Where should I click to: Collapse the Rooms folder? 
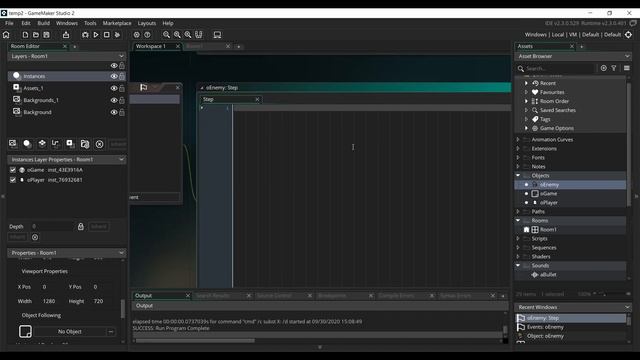518,220
